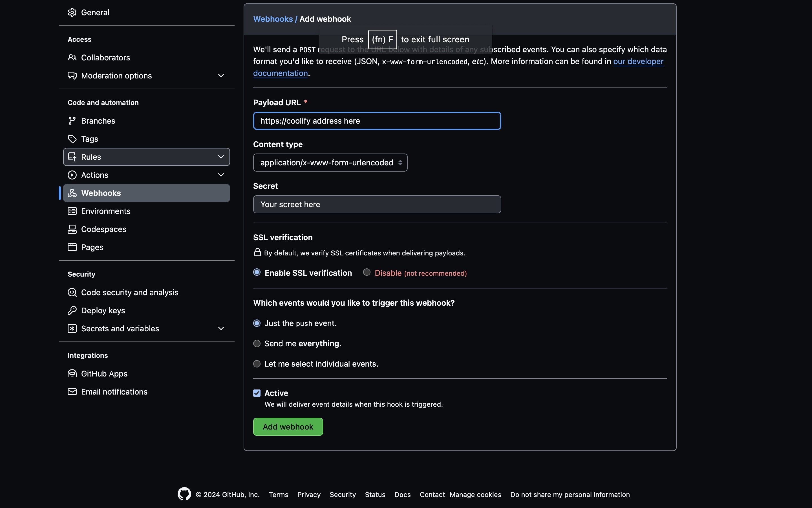This screenshot has width=812, height=508.
Task: Select Let me select individual events
Action: coord(257,364)
